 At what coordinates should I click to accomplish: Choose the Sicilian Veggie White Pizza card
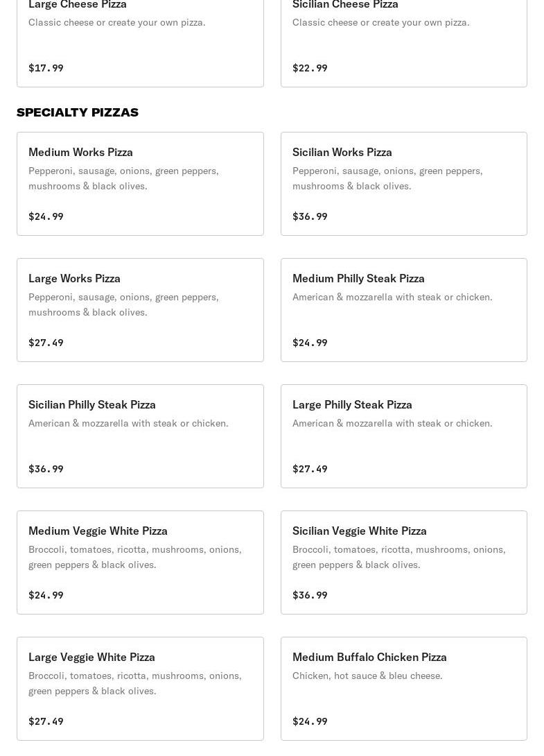point(404,562)
